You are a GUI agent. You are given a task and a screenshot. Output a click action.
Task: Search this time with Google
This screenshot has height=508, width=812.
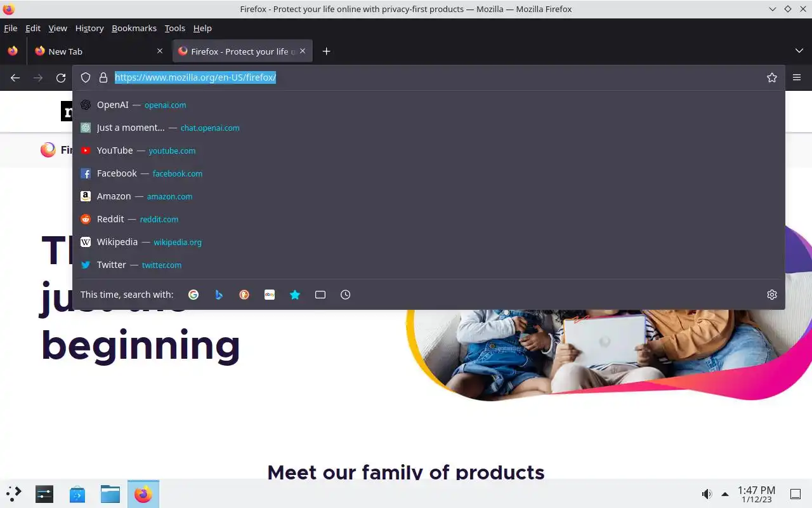click(193, 295)
